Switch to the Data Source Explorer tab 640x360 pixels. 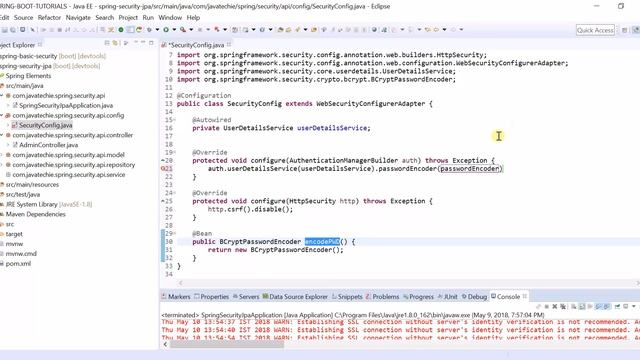point(295,297)
